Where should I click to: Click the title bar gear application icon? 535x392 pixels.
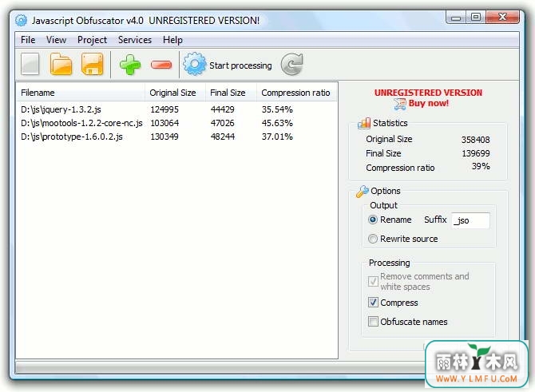pos(21,21)
